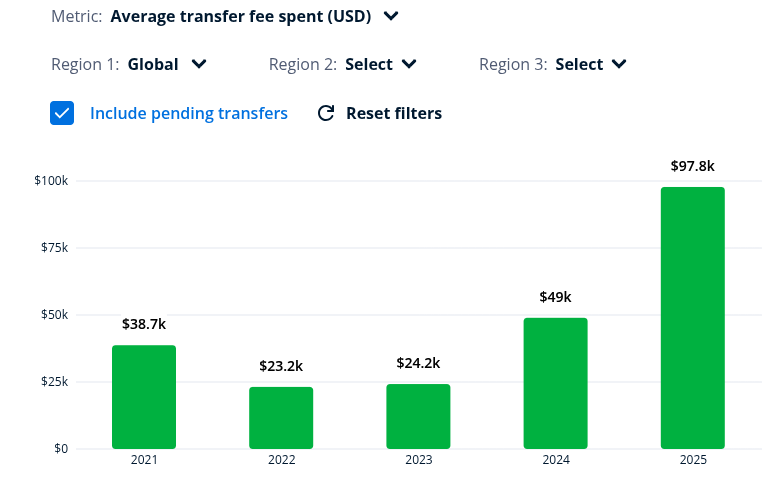Open the Region 2 Select dropdown

pos(381,64)
